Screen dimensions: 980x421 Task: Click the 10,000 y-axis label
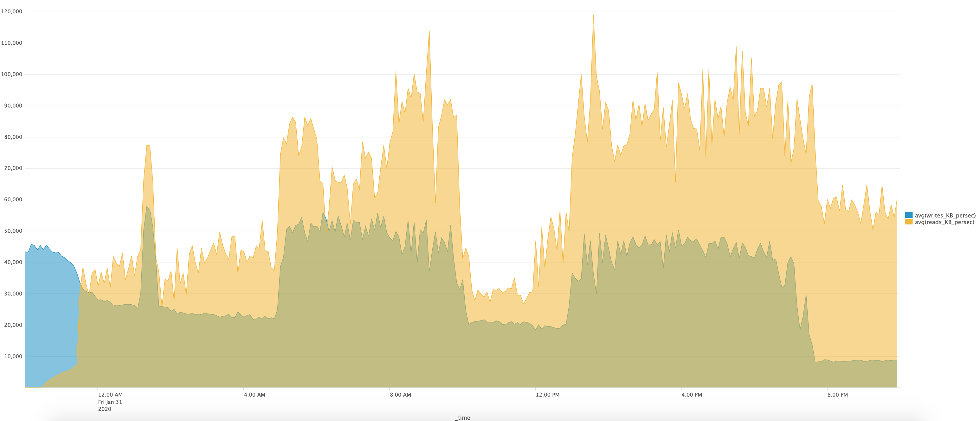coord(13,356)
